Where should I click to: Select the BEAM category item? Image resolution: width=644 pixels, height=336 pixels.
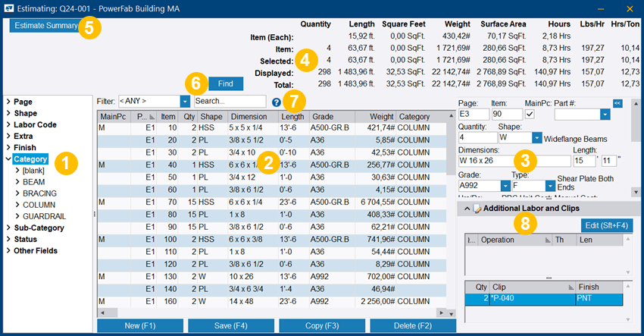33,182
